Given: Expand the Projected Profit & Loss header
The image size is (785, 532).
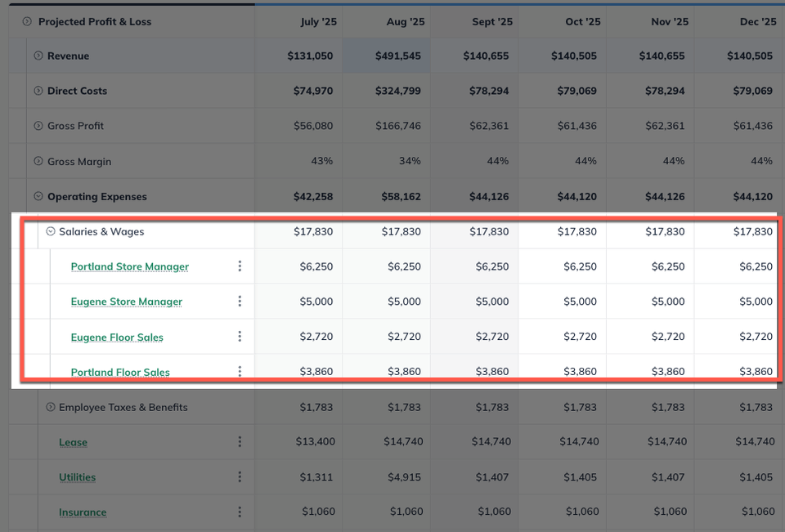Looking at the screenshot, I should point(27,21).
